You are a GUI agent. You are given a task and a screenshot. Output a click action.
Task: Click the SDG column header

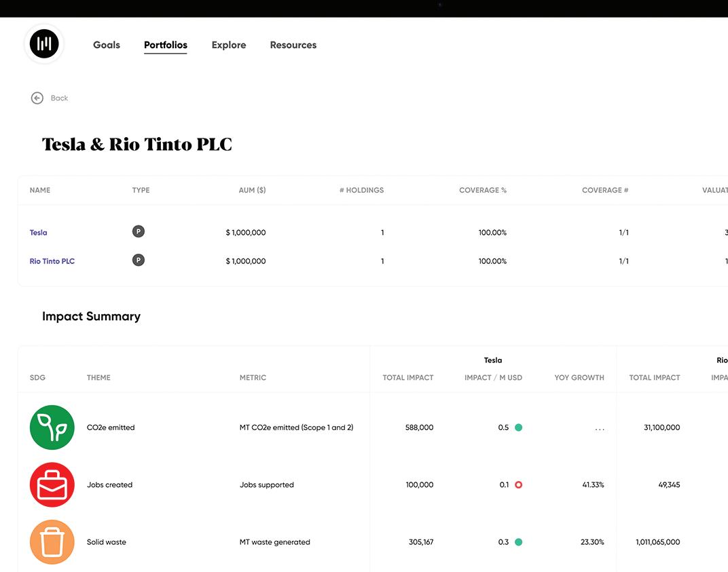(37, 378)
